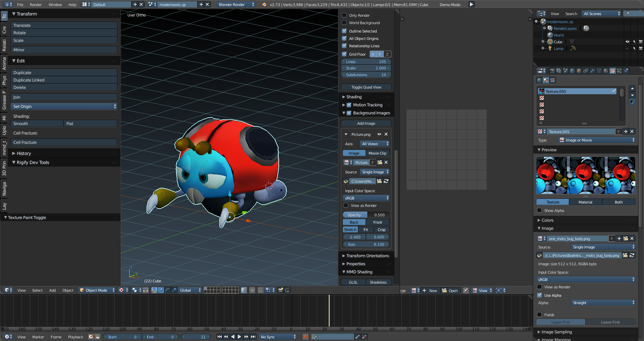
Task: Switch preview to the Material tab
Action: coord(585,202)
